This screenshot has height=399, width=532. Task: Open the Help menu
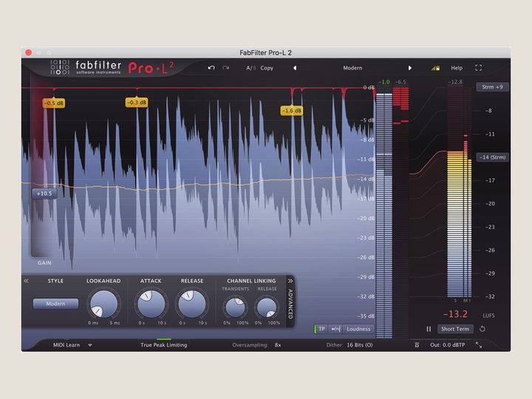(x=457, y=68)
